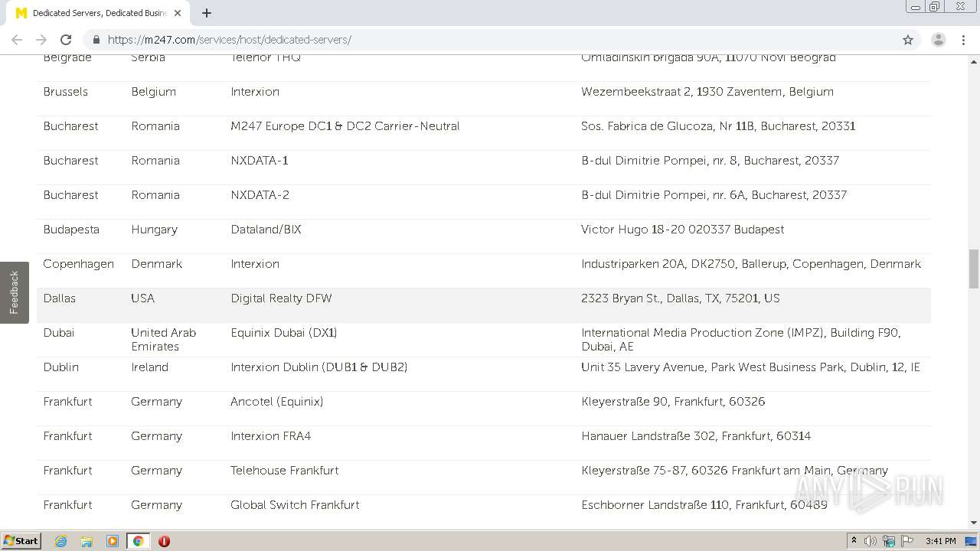This screenshot has height=551, width=980.
Task: Select the Interxion Dublin (DUB1 & DUB2) cell
Action: pos(319,367)
